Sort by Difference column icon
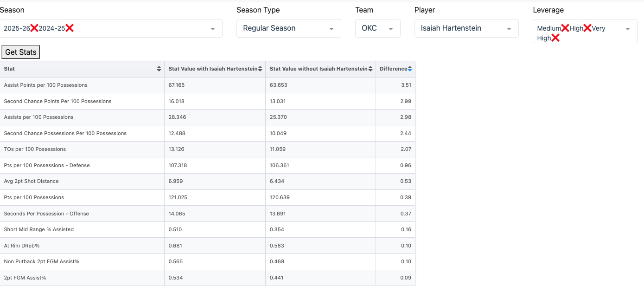This screenshot has width=644, height=286. tap(410, 69)
